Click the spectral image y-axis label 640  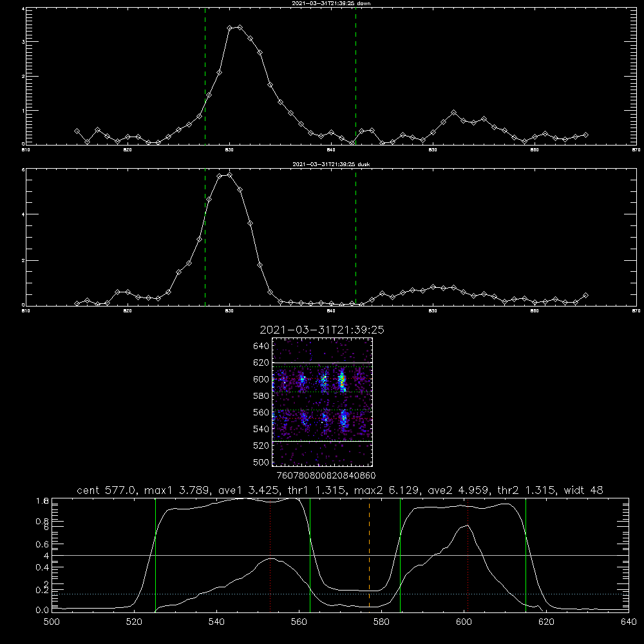[x=261, y=346]
